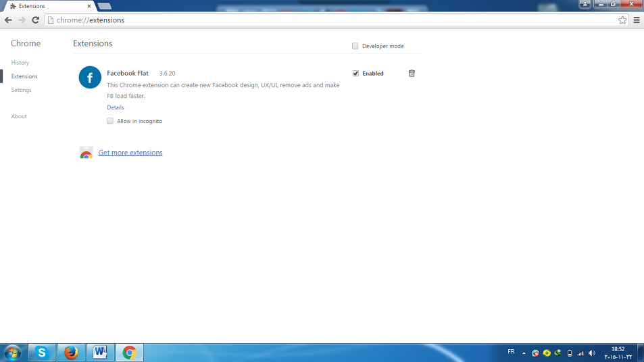
Task: Click the Chrome heading in the sidebar
Action: click(x=26, y=43)
